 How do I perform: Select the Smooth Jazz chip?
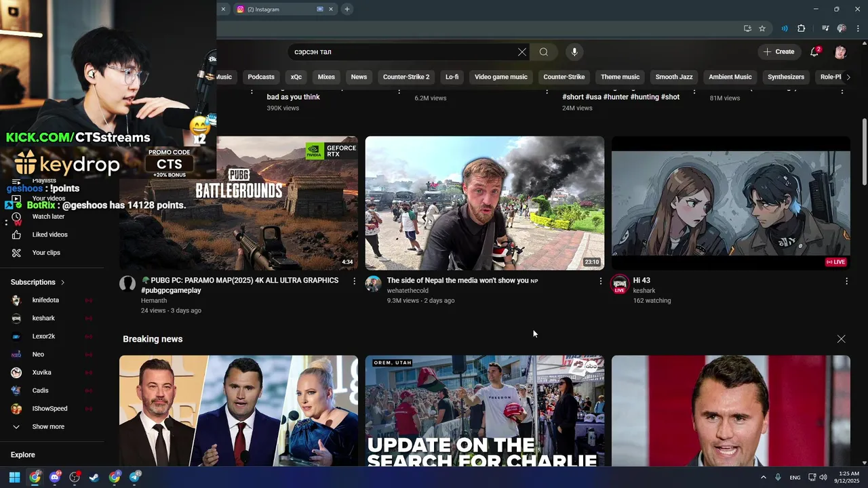[674, 77]
